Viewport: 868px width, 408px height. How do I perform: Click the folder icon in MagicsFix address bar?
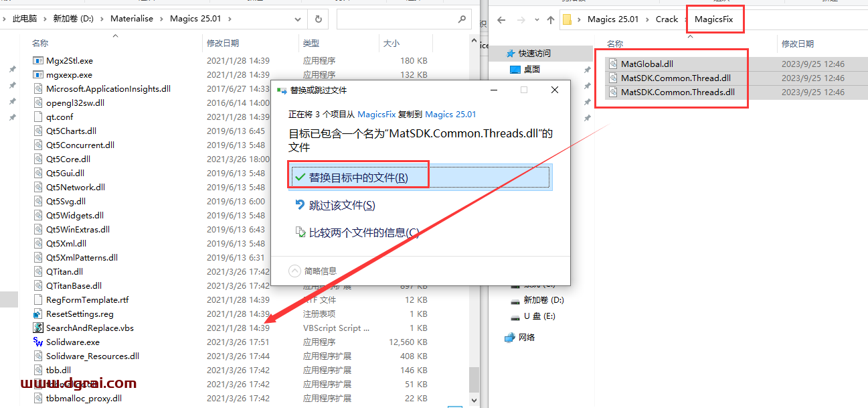tap(567, 19)
